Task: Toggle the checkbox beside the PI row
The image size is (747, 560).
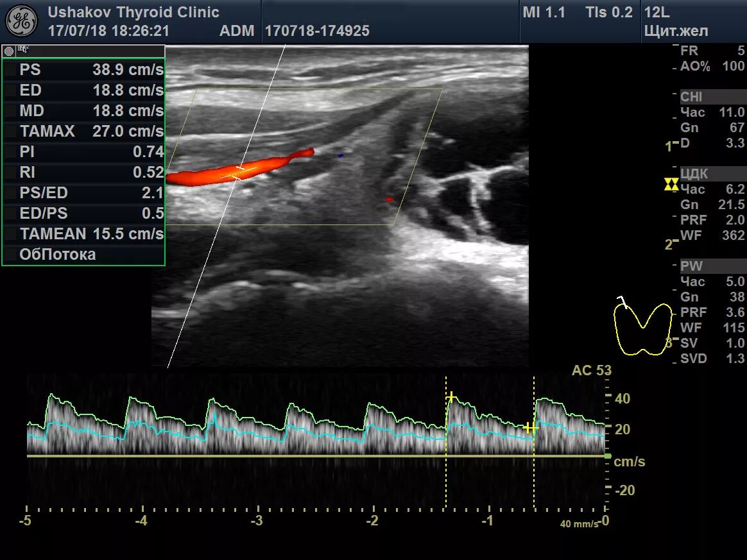Action: click(10, 152)
